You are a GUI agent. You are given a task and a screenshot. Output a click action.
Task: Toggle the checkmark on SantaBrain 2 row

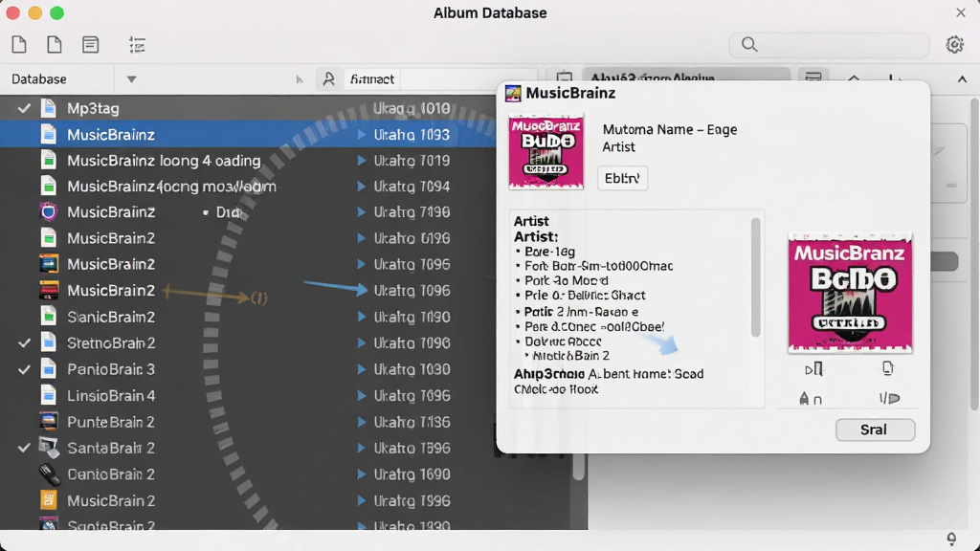[x=24, y=448]
